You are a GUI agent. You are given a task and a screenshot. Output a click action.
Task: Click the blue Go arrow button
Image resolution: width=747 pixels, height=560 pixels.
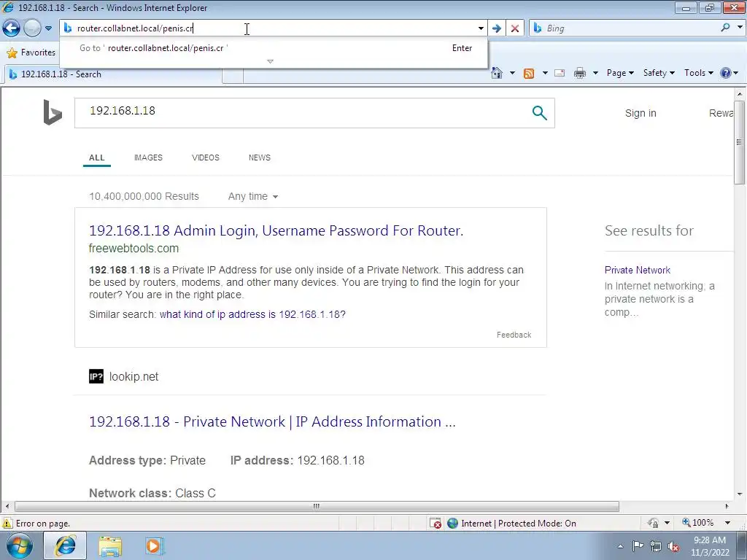point(496,28)
